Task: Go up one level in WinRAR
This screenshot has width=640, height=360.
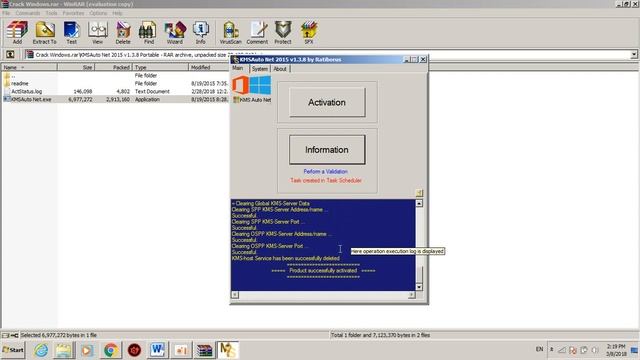Action: 10,54
